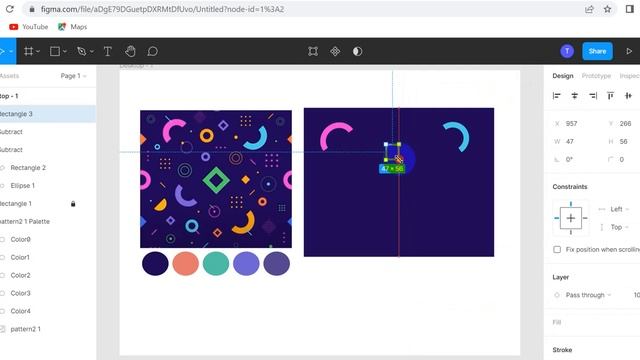Click the Use as mask icon
640x360 pixels.
click(358, 51)
